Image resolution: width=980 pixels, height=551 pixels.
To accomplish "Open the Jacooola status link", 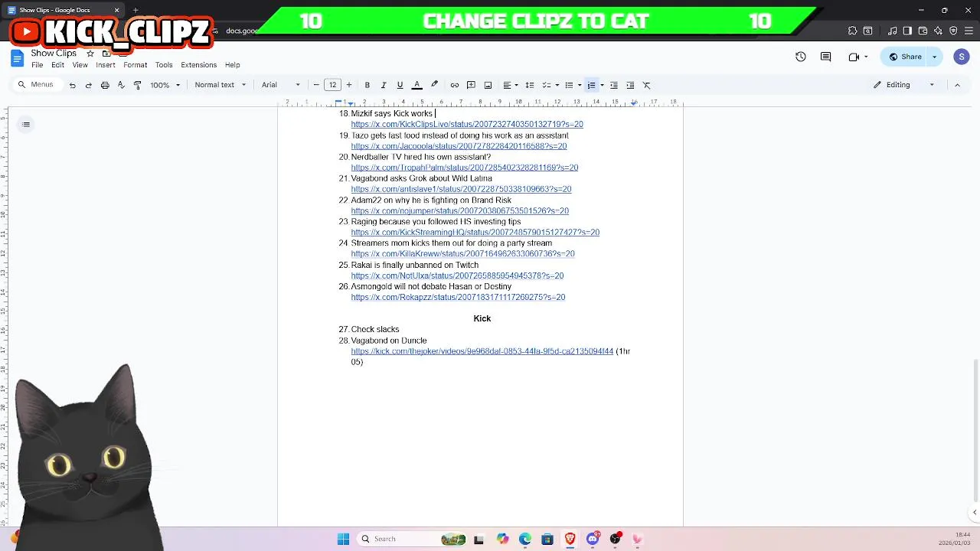I will pyautogui.click(x=459, y=146).
